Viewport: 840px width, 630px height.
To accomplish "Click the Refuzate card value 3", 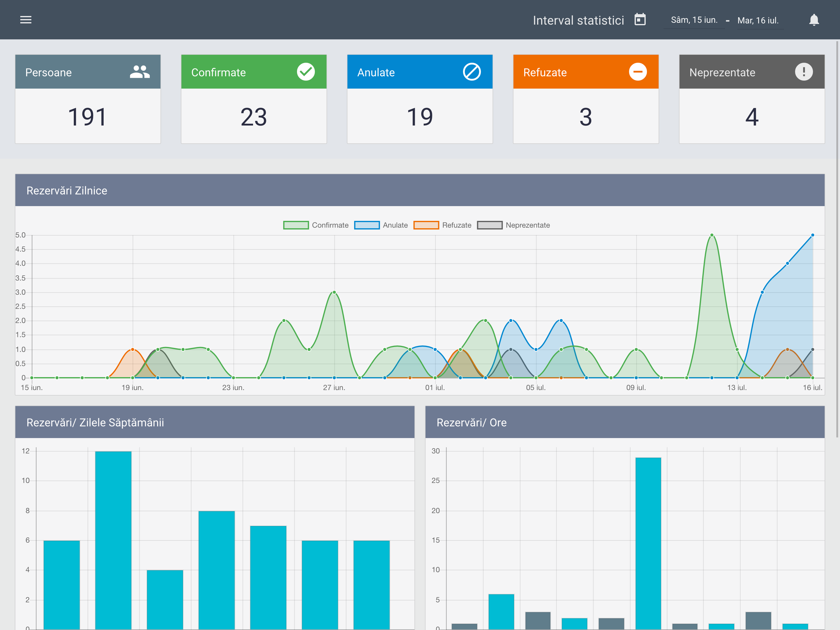I will [585, 117].
